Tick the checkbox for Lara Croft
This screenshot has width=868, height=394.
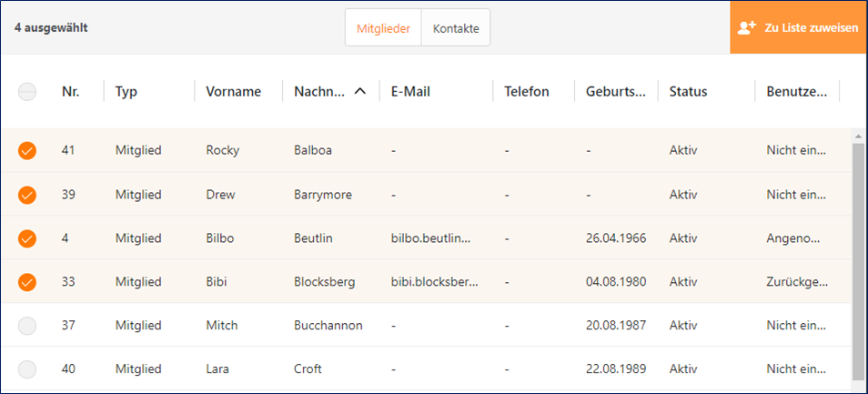tap(27, 369)
